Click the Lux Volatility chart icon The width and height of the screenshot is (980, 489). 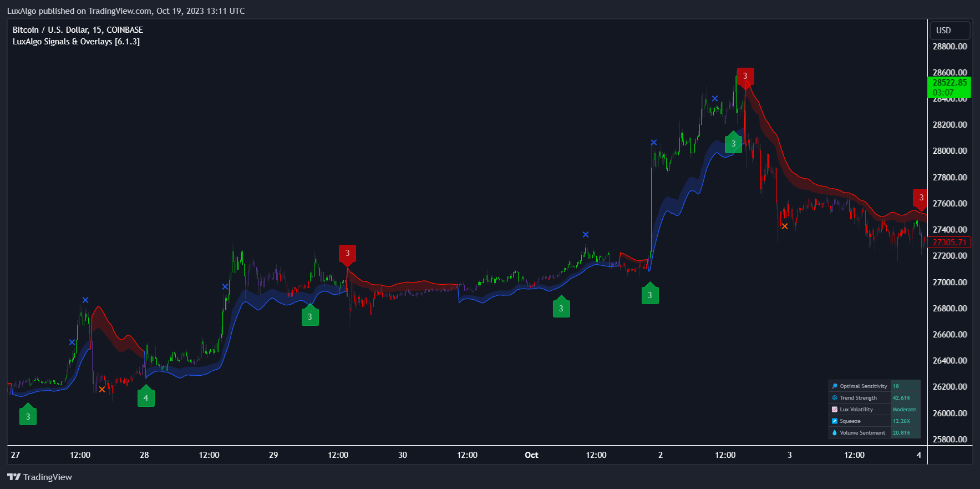(x=835, y=410)
